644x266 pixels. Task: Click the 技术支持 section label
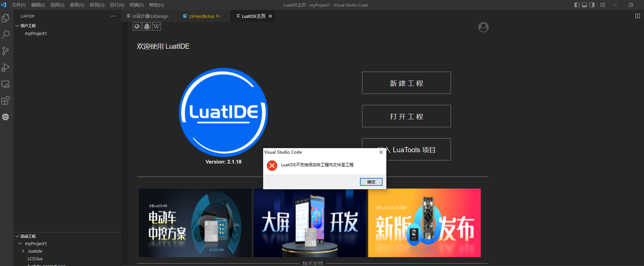[313, 263]
